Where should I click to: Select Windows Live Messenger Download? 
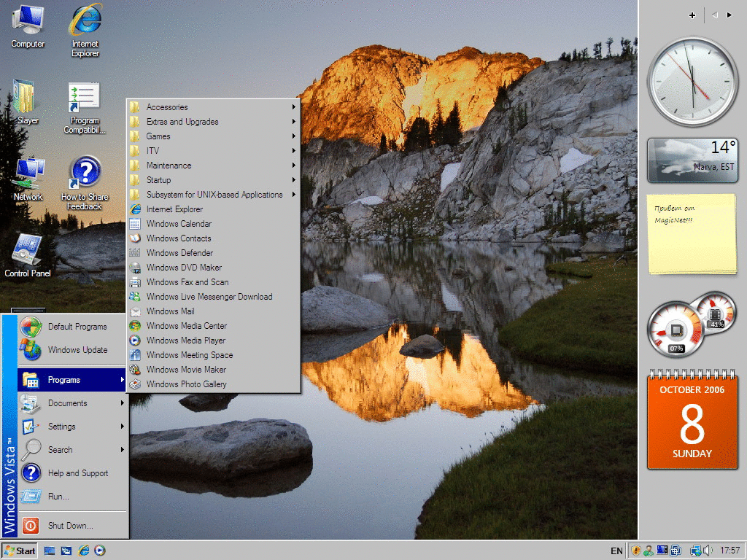click(x=214, y=297)
